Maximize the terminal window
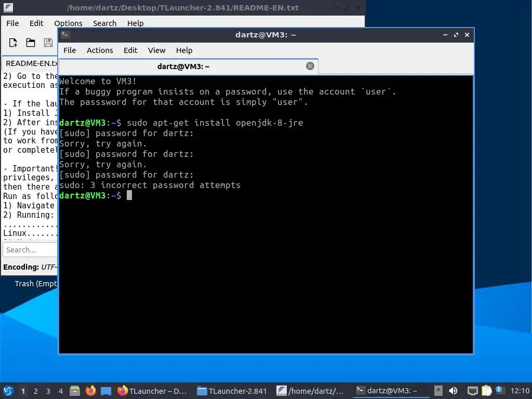The width and height of the screenshot is (532, 399). pos(456,35)
